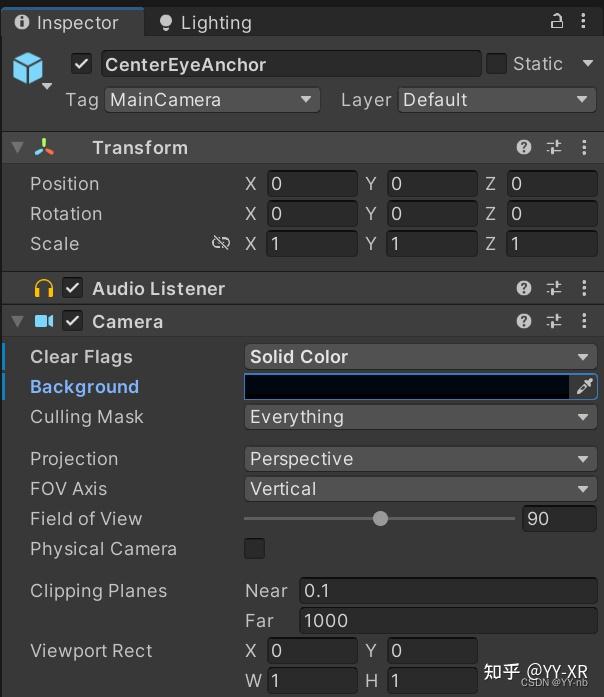Collapse the Transform component foldout arrow
Image resolution: width=604 pixels, height=697 pixels.
17,148
